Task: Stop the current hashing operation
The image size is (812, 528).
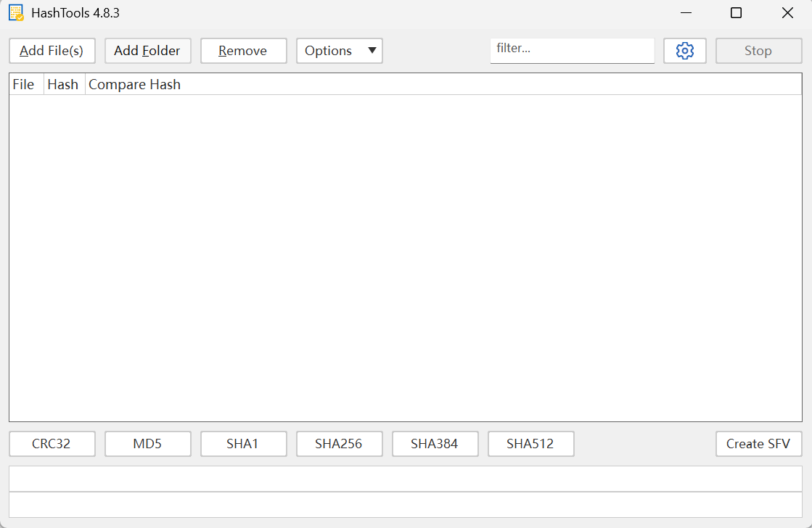Action: (758, 51)
